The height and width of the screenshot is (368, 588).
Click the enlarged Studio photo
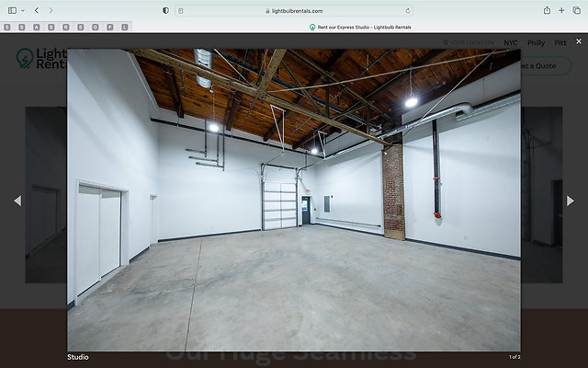(x=294, y=200)
